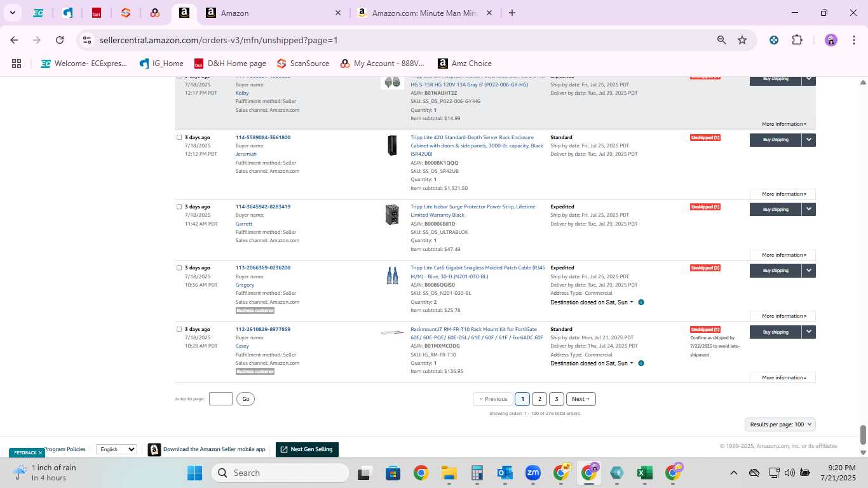Switch to the Amazon Seller Central tab
This screenshot has height=488, width=868.
274,13
